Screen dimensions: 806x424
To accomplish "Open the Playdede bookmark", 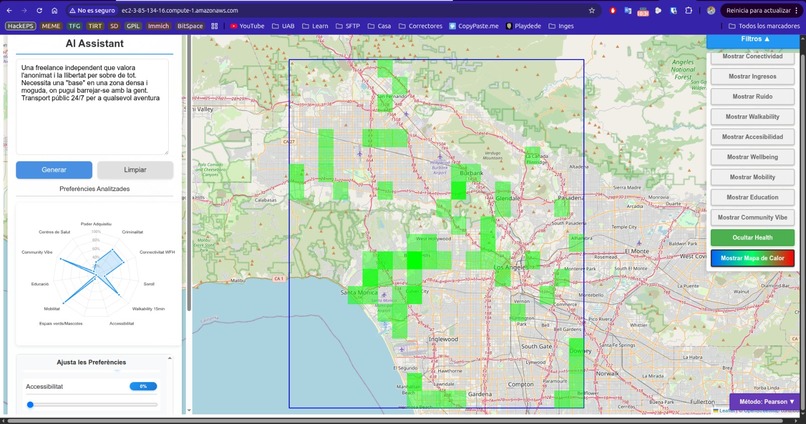I will (x=523, y=26).
